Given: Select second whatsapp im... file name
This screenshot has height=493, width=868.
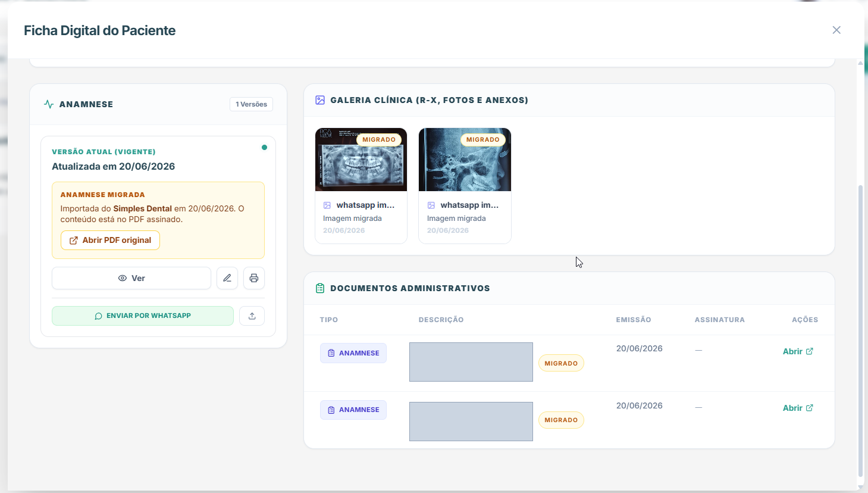Looking at the screenshot, I should [469, 205].
